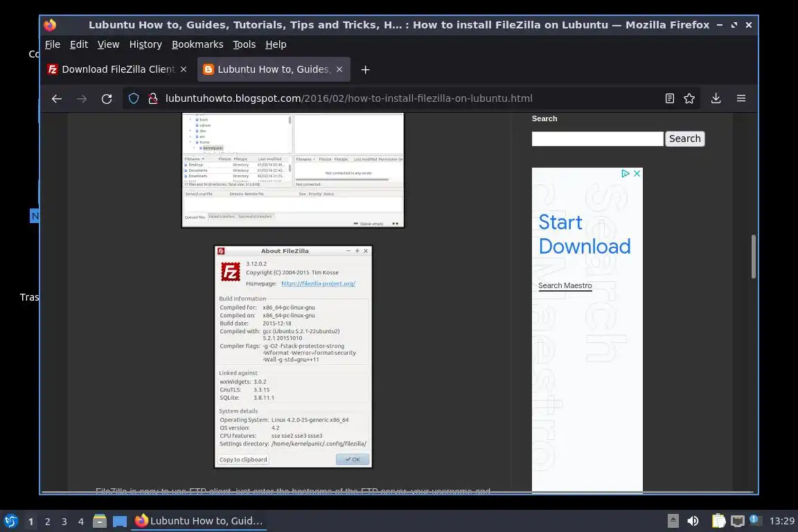Open the About FileZilla screenshot image

click(293, 356)
